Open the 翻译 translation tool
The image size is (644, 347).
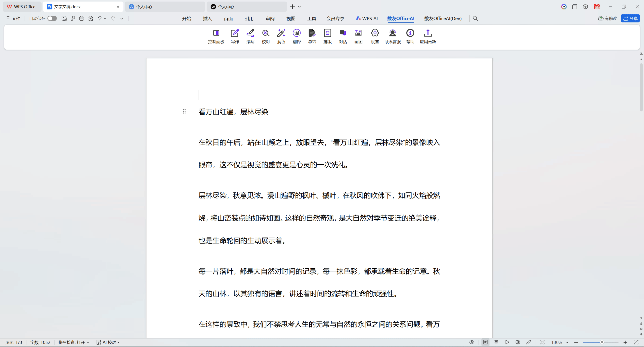coord(297,36)
